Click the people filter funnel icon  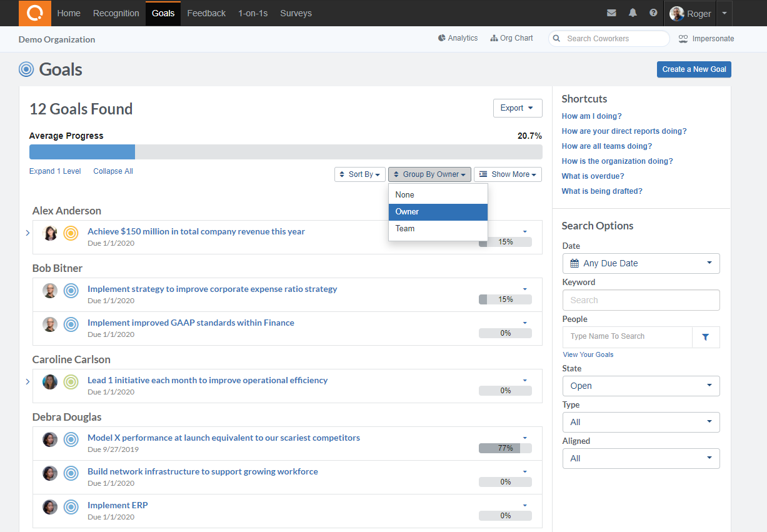706,337
